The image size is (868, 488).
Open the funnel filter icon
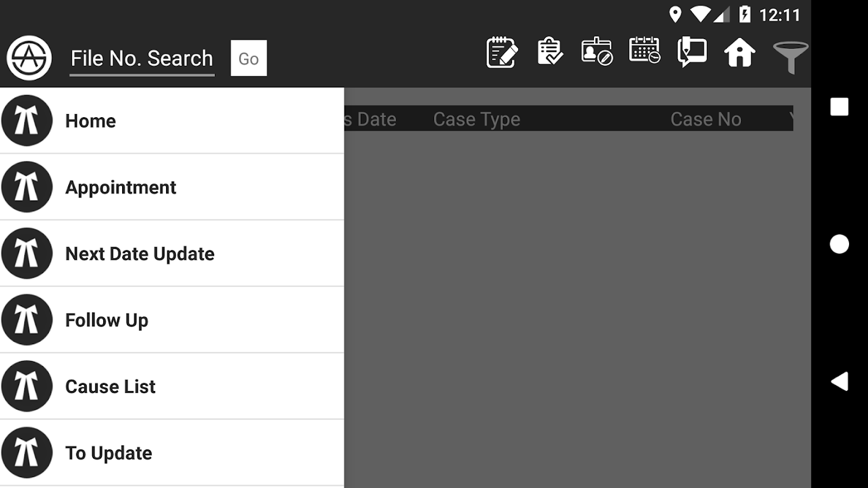click(x=790, y=56)
